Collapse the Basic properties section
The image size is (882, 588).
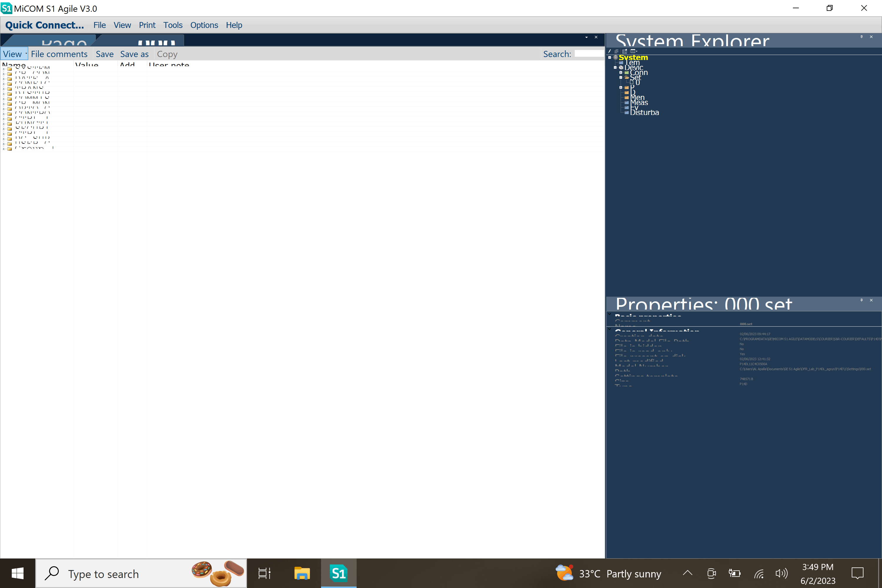pyautogui.click(x=610, y=315)
